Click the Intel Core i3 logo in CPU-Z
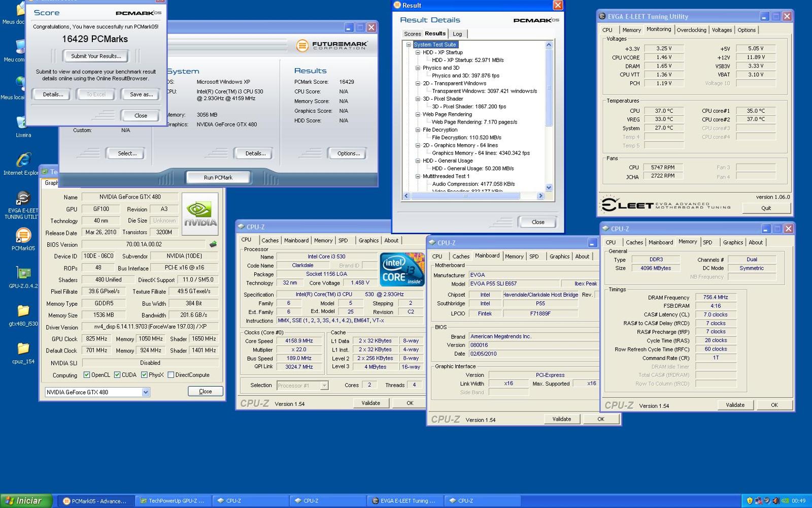Screen dimensions: 812x508 pos(402,269)
